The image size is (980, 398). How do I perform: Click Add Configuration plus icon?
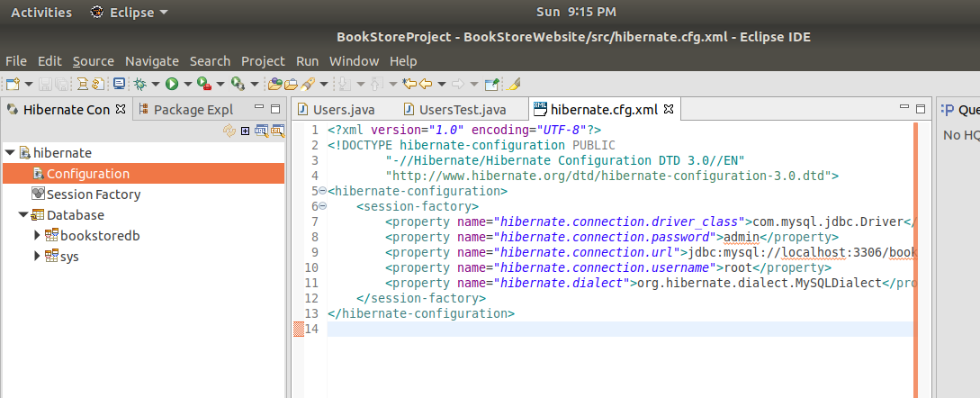245,131
